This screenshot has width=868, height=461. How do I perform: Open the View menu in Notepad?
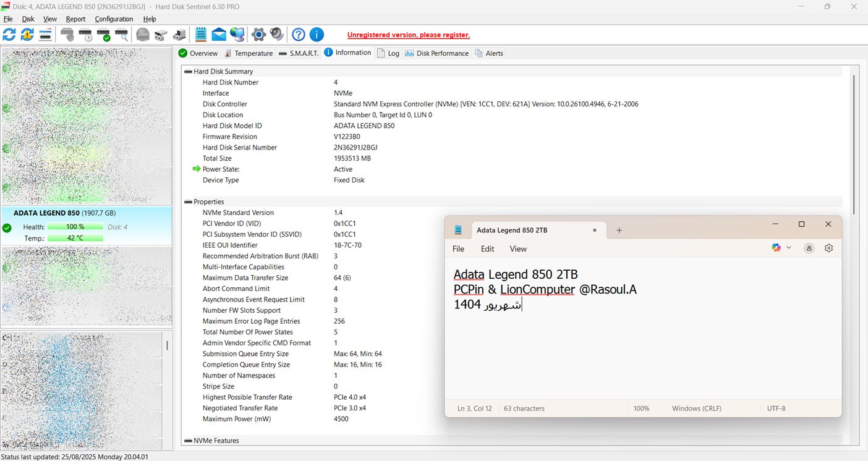tap(518, 248)
